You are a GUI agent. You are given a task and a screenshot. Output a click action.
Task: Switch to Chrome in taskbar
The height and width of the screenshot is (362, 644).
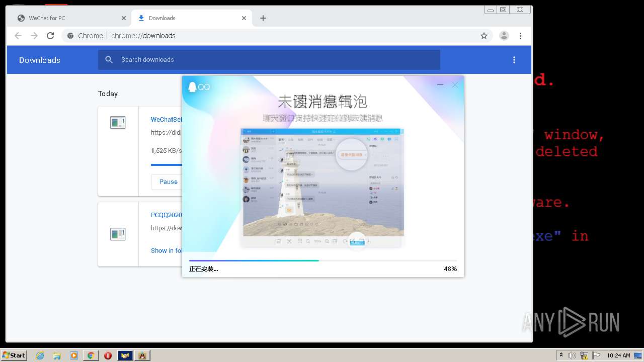[x=91, y=355]
